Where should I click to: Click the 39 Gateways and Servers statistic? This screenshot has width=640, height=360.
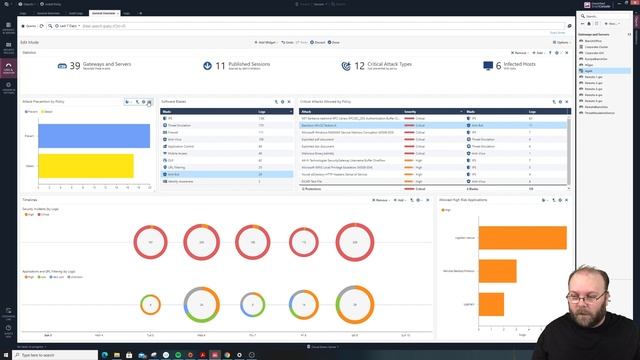tap(94, 65)
